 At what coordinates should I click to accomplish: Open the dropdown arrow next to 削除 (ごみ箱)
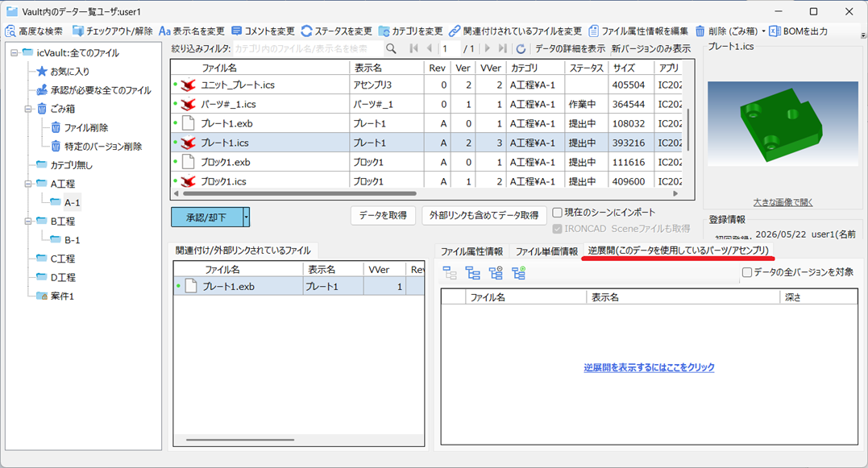coord(763,31)
